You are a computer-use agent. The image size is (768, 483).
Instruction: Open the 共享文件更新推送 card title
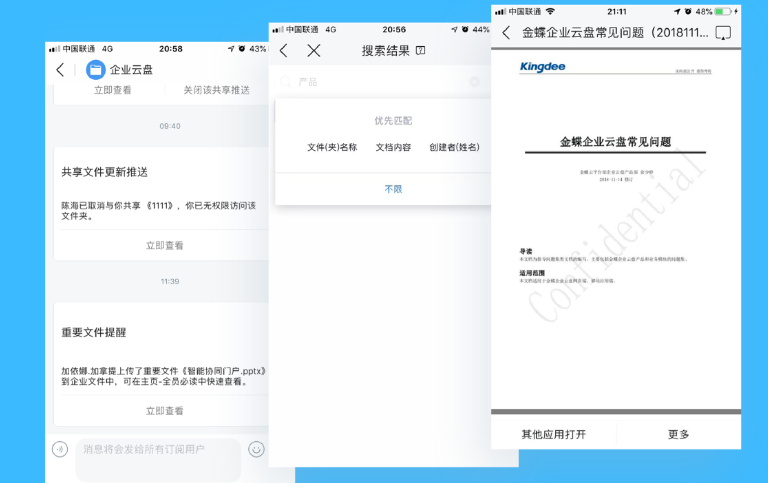click(104, 172)
